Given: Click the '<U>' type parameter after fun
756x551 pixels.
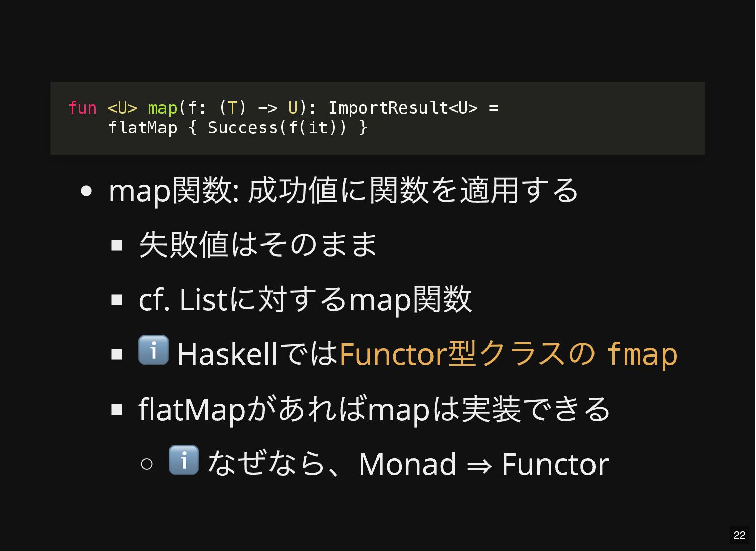Looking at the screenshot, I should pyautogui.click(x=122, y=107).
